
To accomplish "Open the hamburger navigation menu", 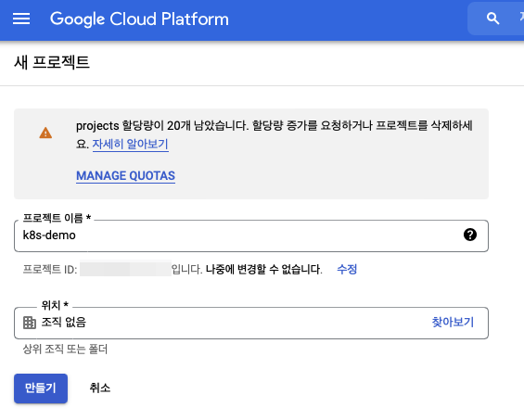I will coord(21,19).
